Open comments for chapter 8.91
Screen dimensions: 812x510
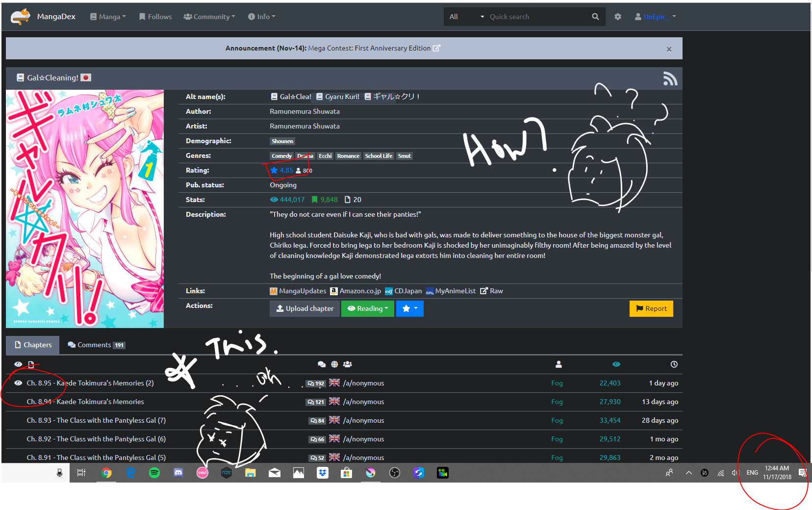point(318,458)
